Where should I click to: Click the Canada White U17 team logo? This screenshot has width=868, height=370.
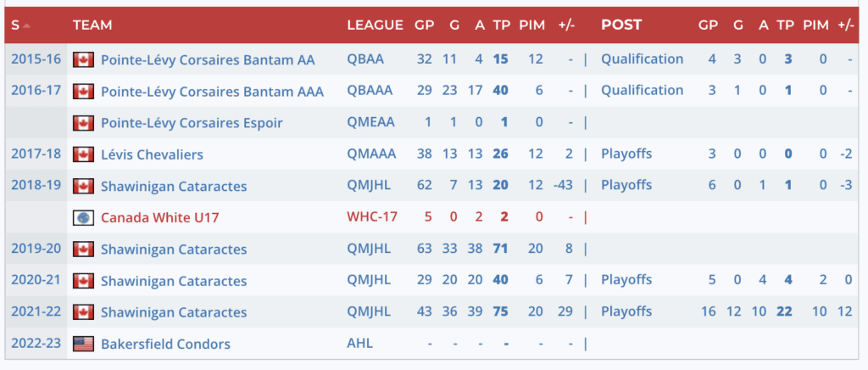point(83,218)
